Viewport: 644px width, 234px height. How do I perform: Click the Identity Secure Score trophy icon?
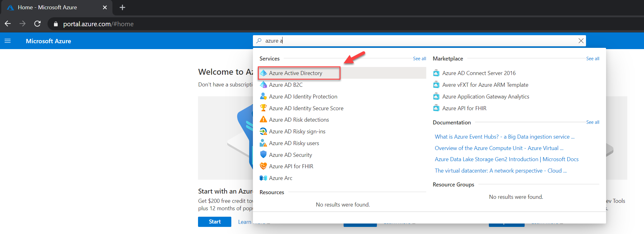(263, 108)
